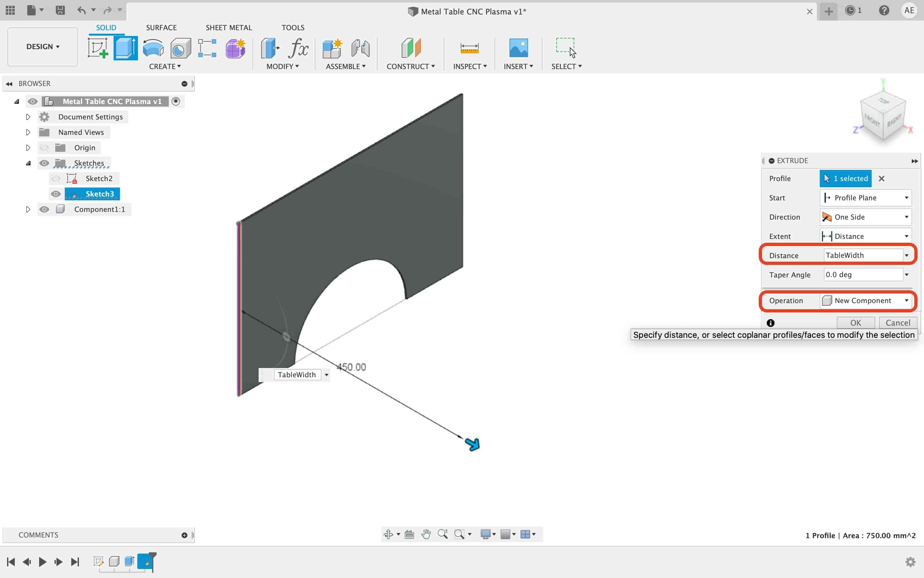924x578 pixels.
Task: Open timeline settings gear
Action: [x=910, y=562]
